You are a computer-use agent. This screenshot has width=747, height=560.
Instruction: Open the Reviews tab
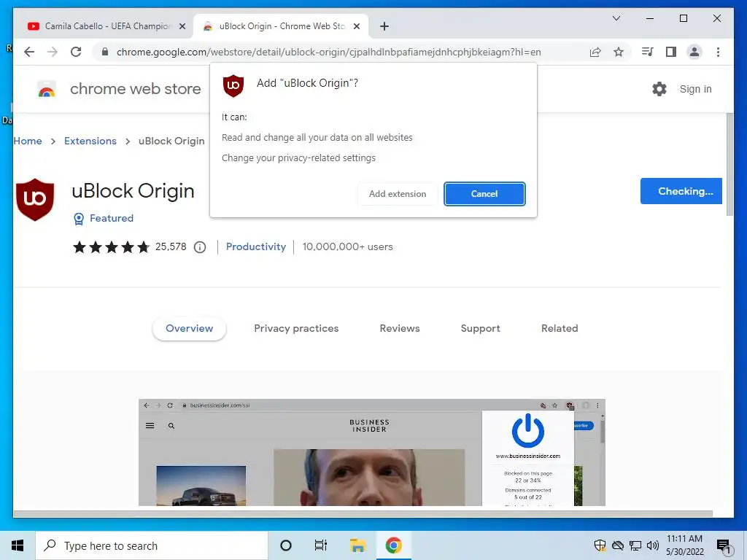pos(400,329)
